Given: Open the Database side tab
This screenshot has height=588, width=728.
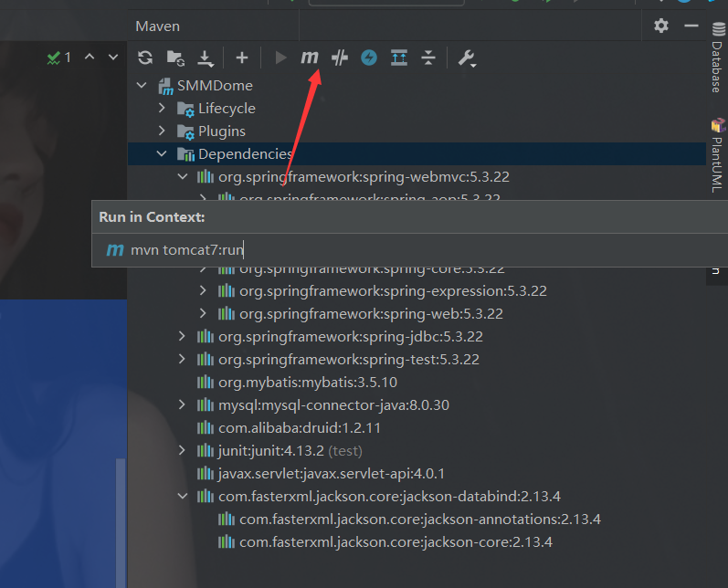Looking at the screenshot, I should click(718, 58).
